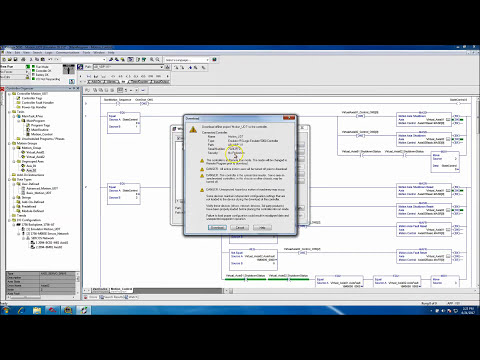Click the Print toolbar icon
Image resolution: width=480 pixels, height=360 pixels.
[x=23, y=59]
